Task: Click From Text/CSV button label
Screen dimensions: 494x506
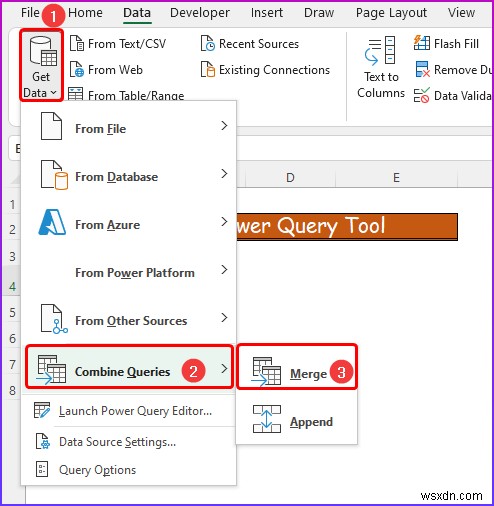Action: tap(127, 44)
